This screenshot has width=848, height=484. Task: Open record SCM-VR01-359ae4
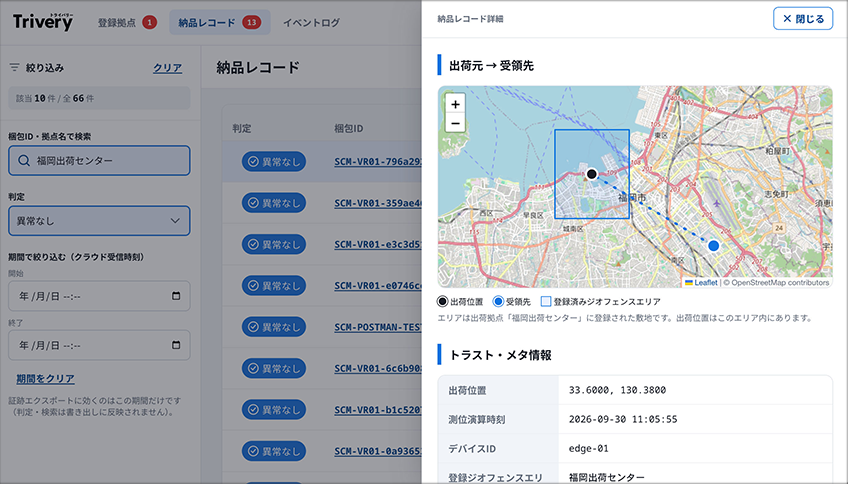(377, 203)
